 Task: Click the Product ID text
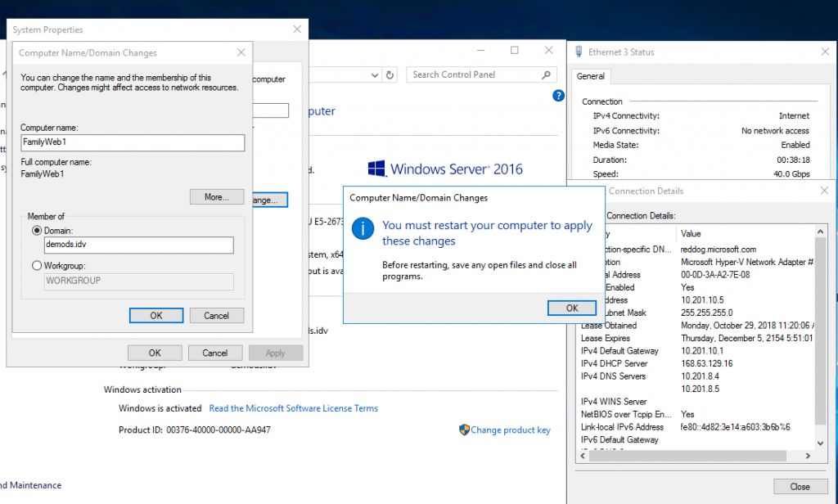pos(195,430)
